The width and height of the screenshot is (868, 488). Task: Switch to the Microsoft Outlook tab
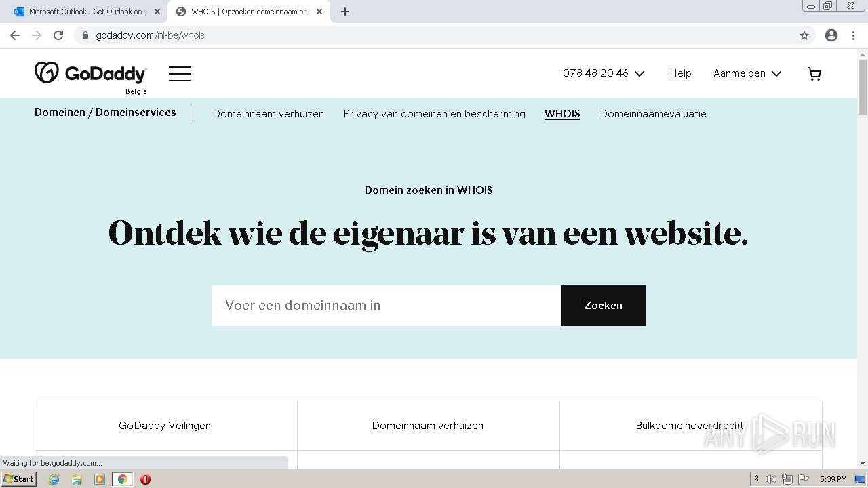click(x=87, y=12)
